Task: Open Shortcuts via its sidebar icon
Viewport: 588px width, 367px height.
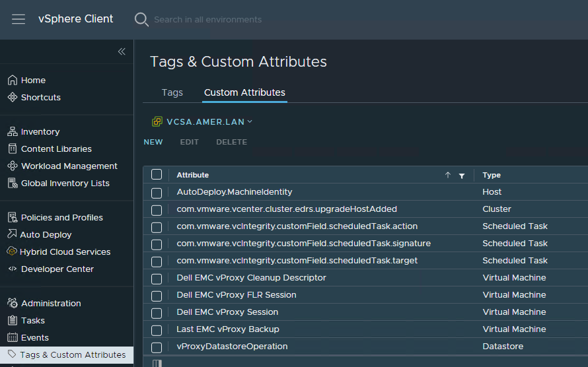Action: point(13,97)
